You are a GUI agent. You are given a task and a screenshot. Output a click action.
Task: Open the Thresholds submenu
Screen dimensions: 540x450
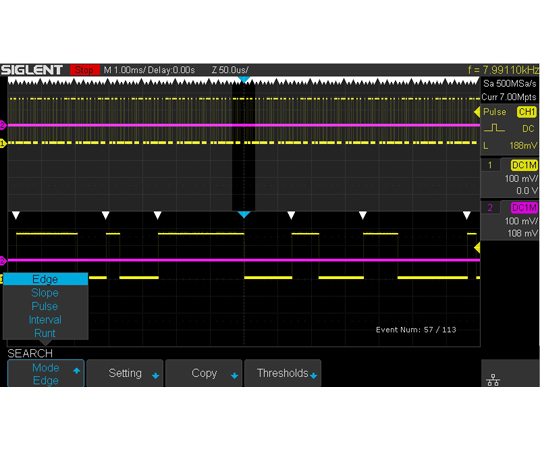pos(283,373)
